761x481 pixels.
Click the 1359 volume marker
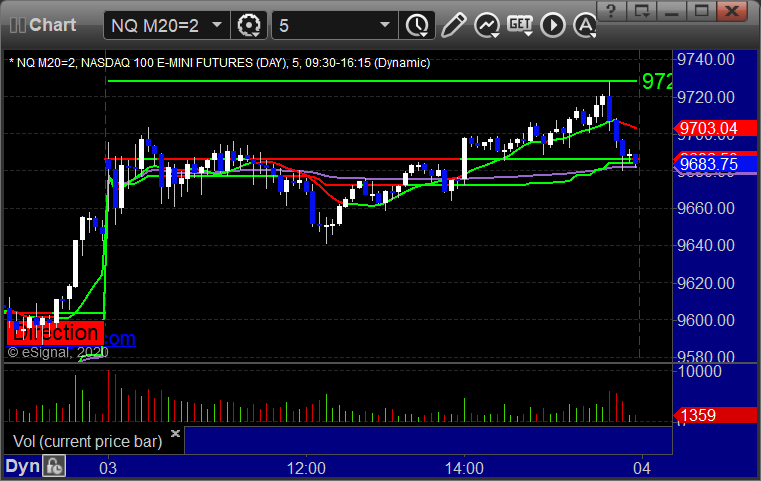(x=714, y=415)
